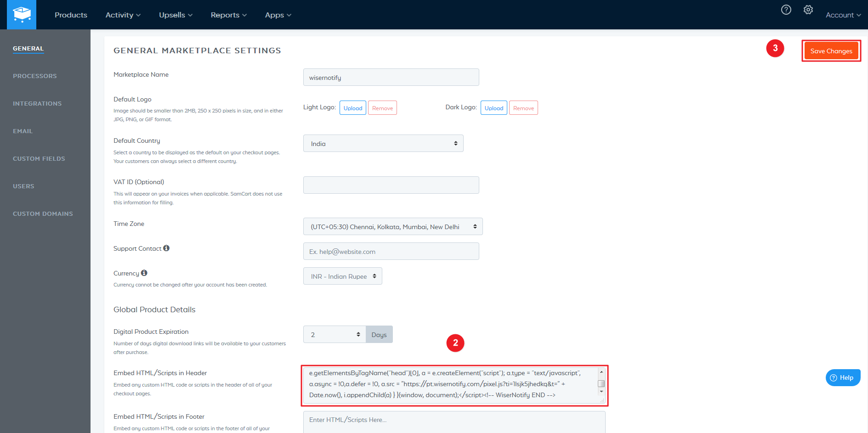Open Digital Product Expiration days dropdown
Viewport: 868px width, 433px height.
(x=335, y=334)
